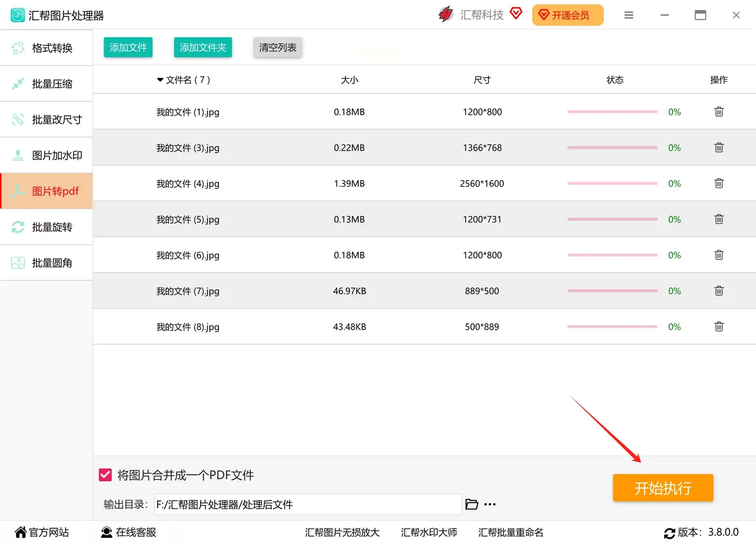Open the 官方网站 link
This screenshot has width=756, height=544.
[49, 532]
